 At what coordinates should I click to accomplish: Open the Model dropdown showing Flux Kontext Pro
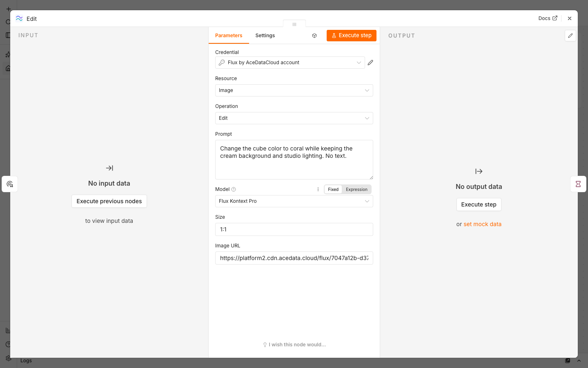pos(294,201)
